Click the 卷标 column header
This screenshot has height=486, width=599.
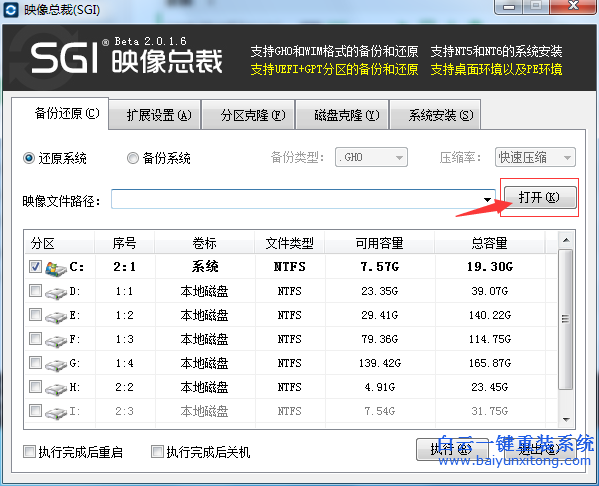[205, 243]
